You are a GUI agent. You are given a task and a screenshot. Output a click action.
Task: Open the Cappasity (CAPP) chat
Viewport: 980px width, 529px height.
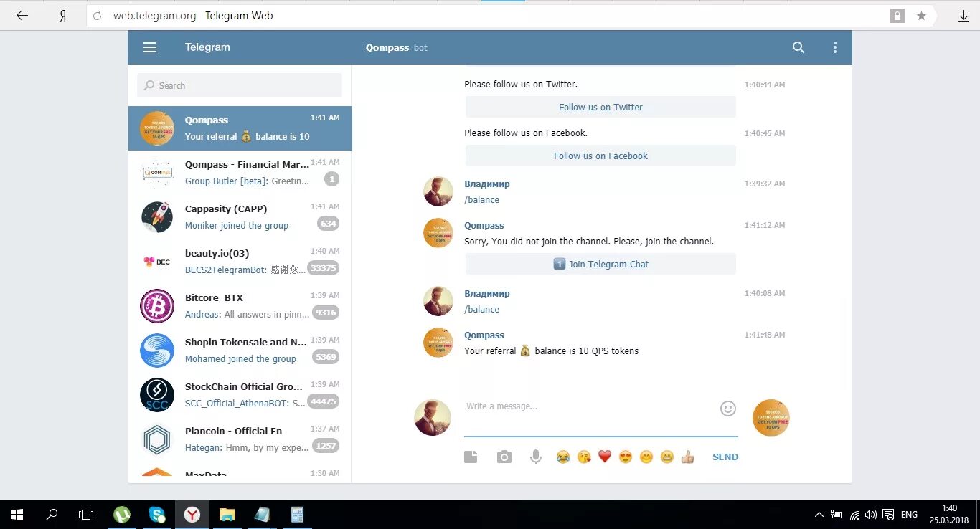coord(240,217)
